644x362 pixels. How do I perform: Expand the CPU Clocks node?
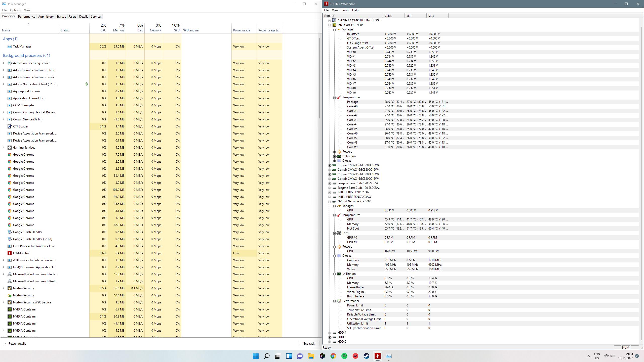coord(335,161)
